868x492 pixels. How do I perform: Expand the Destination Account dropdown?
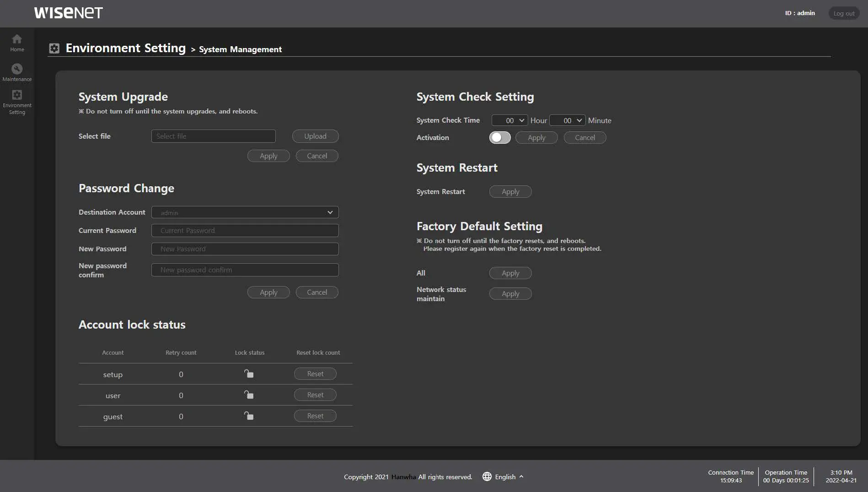point(245,212)
